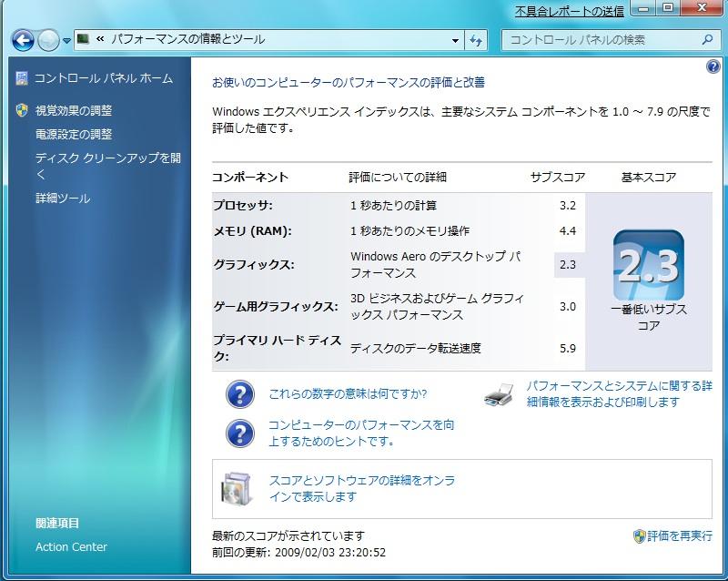Click the Back navigation arrow button
Screen dimensions: 728x581
coord(24,40)
